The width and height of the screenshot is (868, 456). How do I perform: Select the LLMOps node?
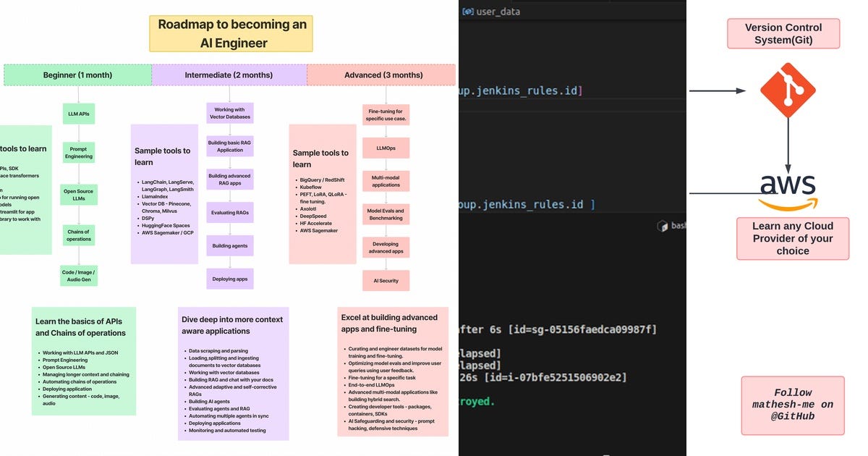[x=386, y=148]
